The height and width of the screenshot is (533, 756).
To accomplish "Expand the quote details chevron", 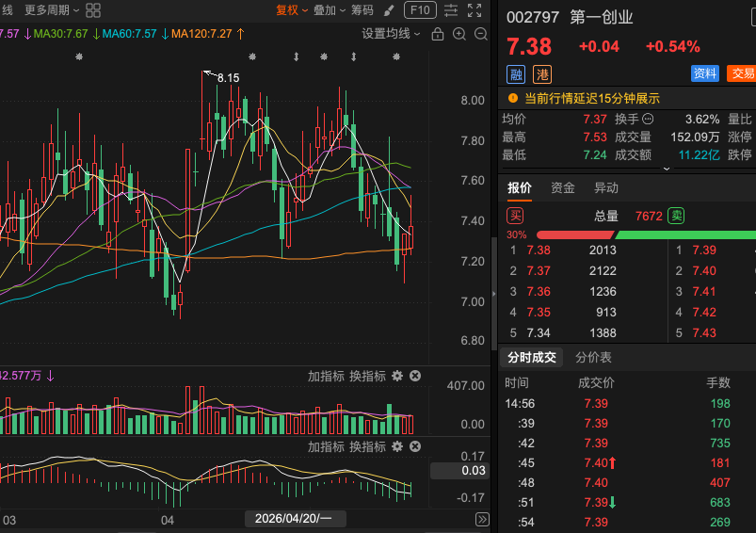I will coord(667,169).
